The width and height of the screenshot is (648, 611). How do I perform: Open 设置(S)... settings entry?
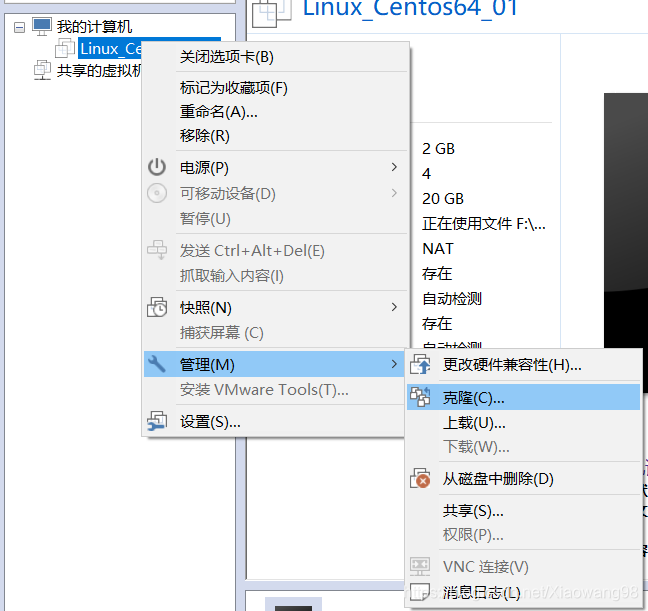[274, 422]
